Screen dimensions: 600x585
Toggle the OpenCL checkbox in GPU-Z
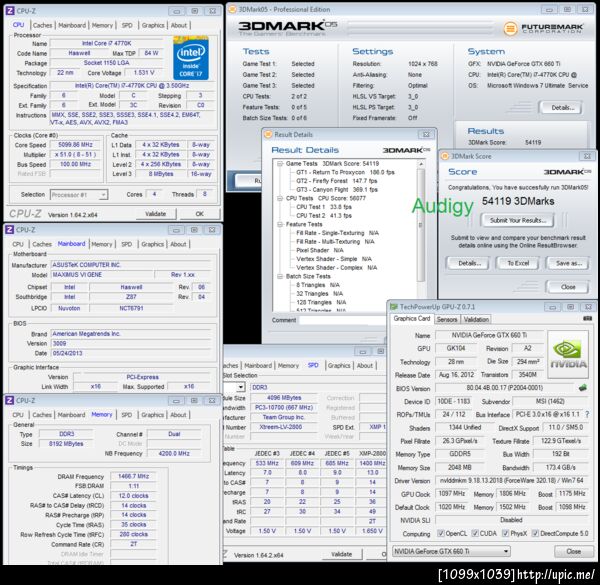click(440, 533)
